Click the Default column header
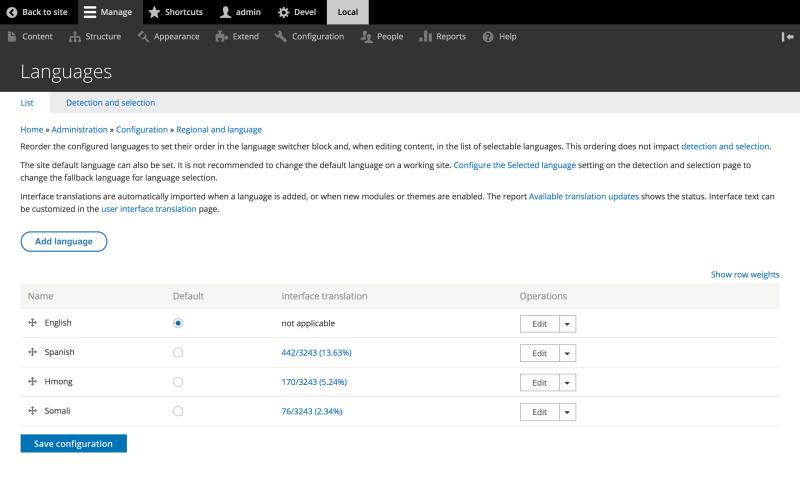This screenshot has height=500, width=800. click(x=188, y=296)
